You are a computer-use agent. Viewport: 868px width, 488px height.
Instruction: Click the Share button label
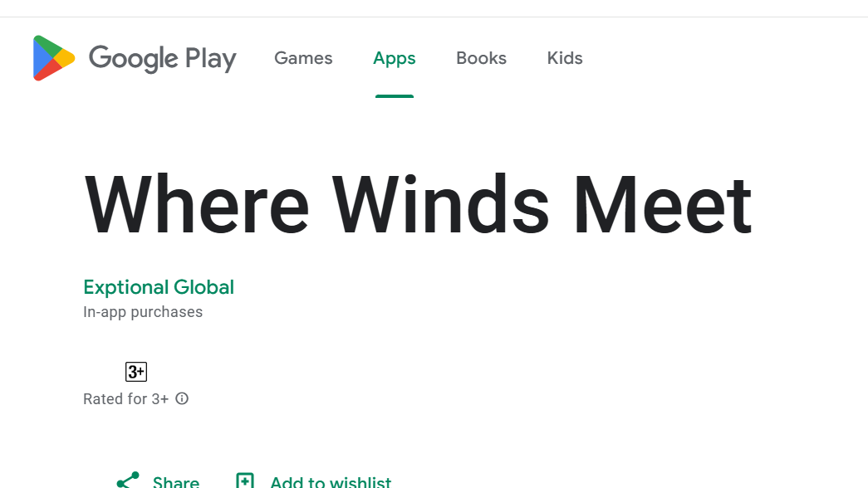(176, 481)
